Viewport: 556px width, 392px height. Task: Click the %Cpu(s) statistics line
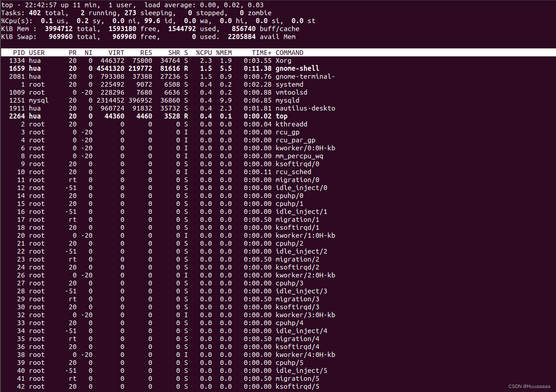pos(157,21)
